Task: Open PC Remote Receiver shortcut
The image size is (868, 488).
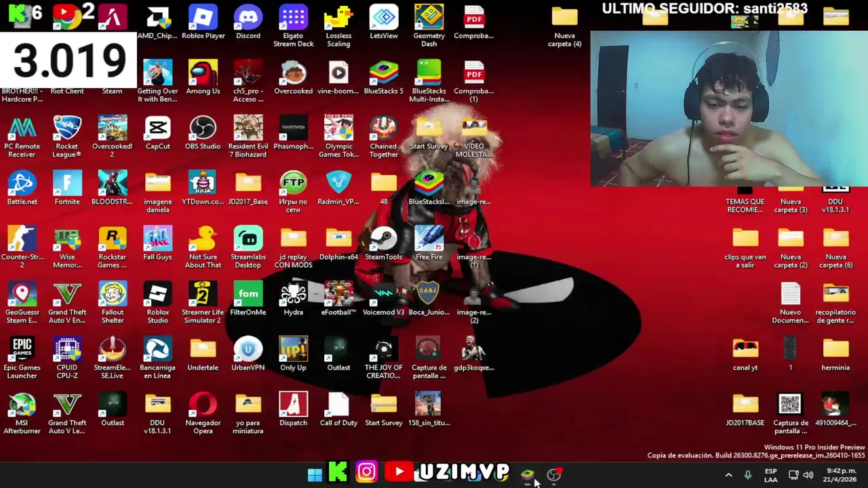Action: pyautogui.click(x=22, y=138)
